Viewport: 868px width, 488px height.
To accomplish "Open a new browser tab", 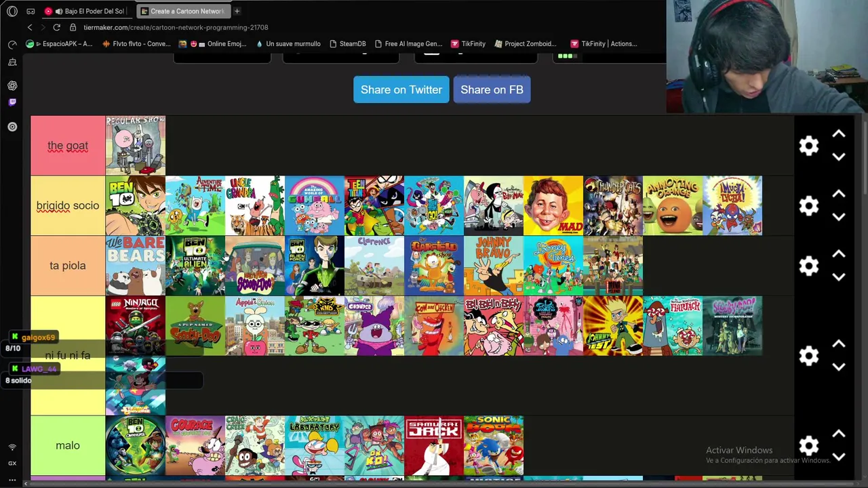I will click(x=237, y=11).
